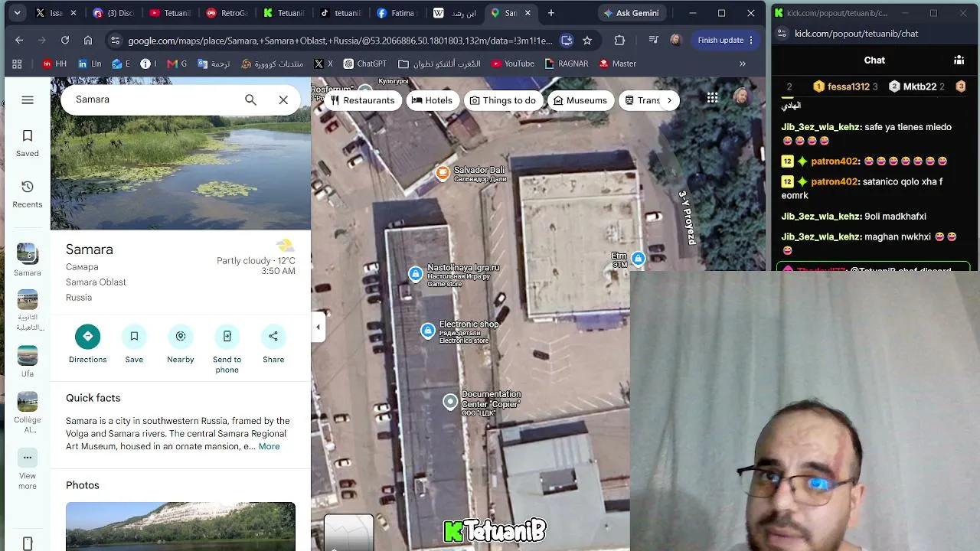This screenshot has height=551, width=980.
Task: Open the Google apps grid
Action: tap(713, 98)
